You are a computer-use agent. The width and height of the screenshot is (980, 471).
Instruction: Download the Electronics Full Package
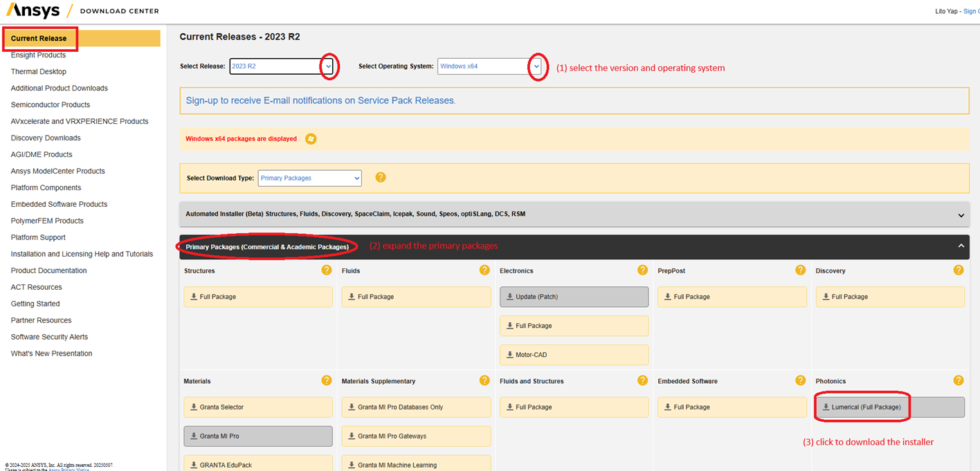tap(574, 326)
